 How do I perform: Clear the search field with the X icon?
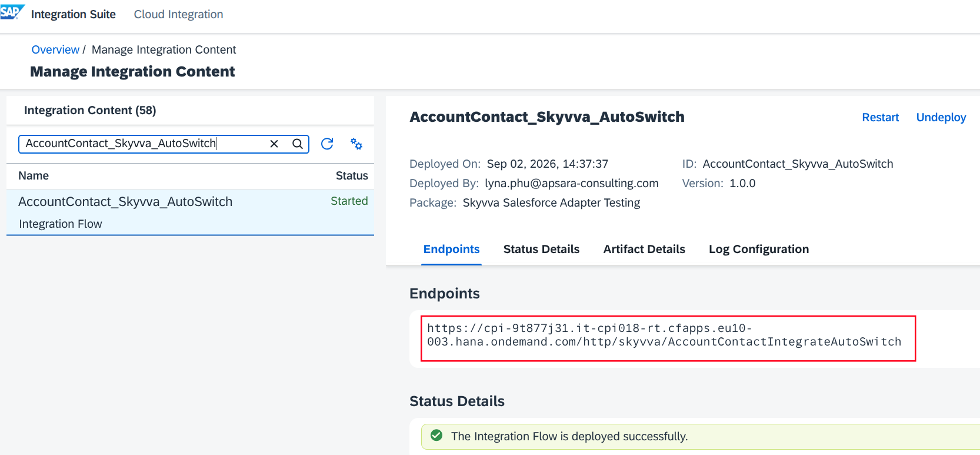click(274, 144)
